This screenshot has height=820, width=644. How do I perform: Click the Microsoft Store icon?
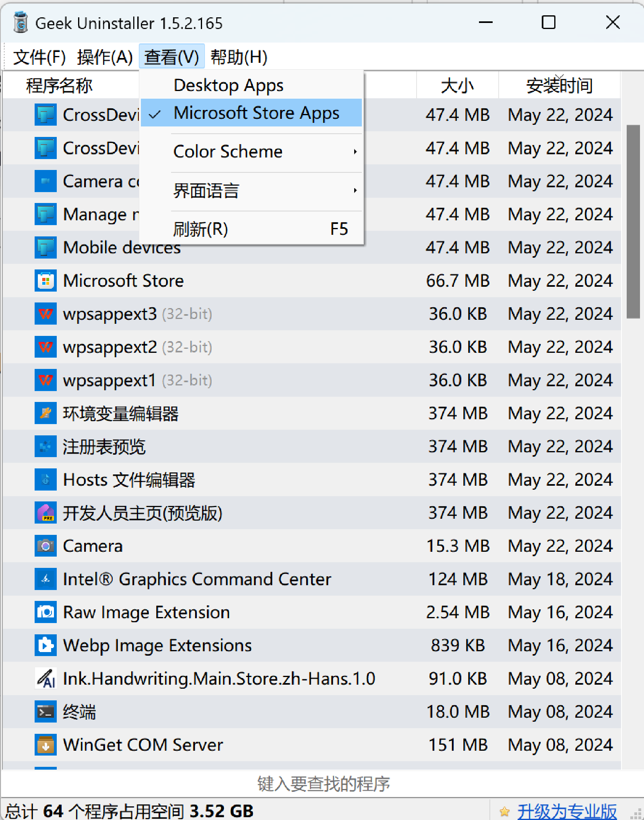click(45, 281)
